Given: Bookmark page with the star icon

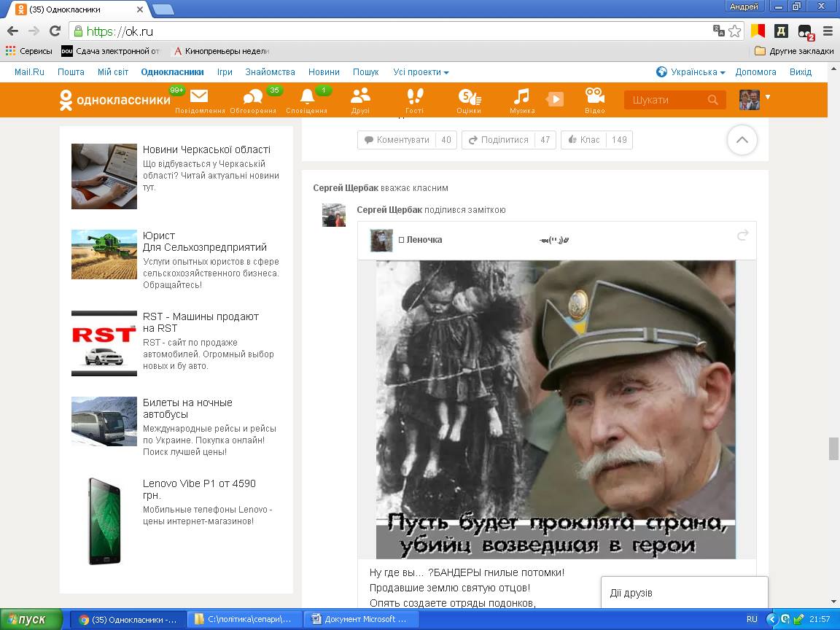Looking at the screenshot, I should click(x=735, y=31).
